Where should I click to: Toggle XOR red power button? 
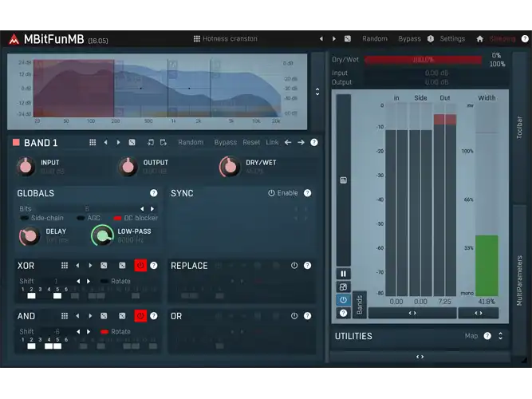(x=140, y=266)
